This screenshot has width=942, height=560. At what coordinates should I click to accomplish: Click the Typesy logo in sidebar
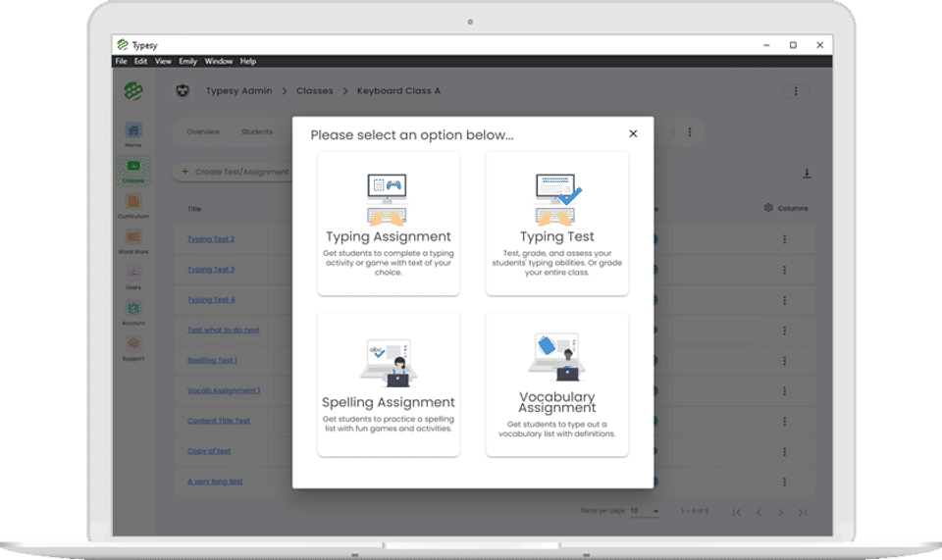133,91
